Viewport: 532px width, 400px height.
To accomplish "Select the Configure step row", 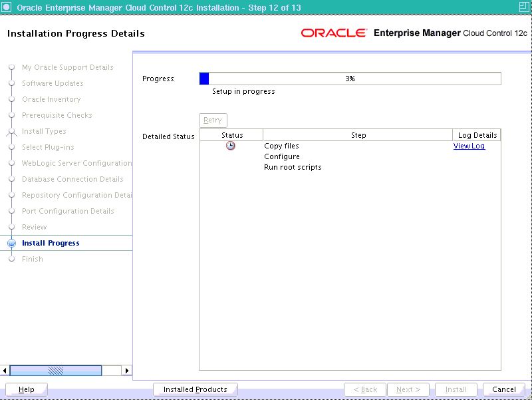I will coord(282,156).
